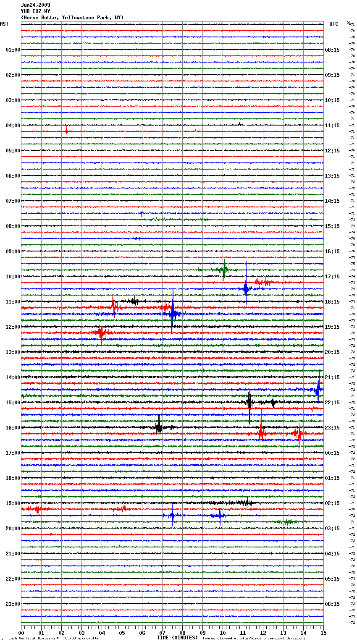The image size is (357, 644).
Task: Click the 16:15 UTC time label
Action: (x=332, y=251)
